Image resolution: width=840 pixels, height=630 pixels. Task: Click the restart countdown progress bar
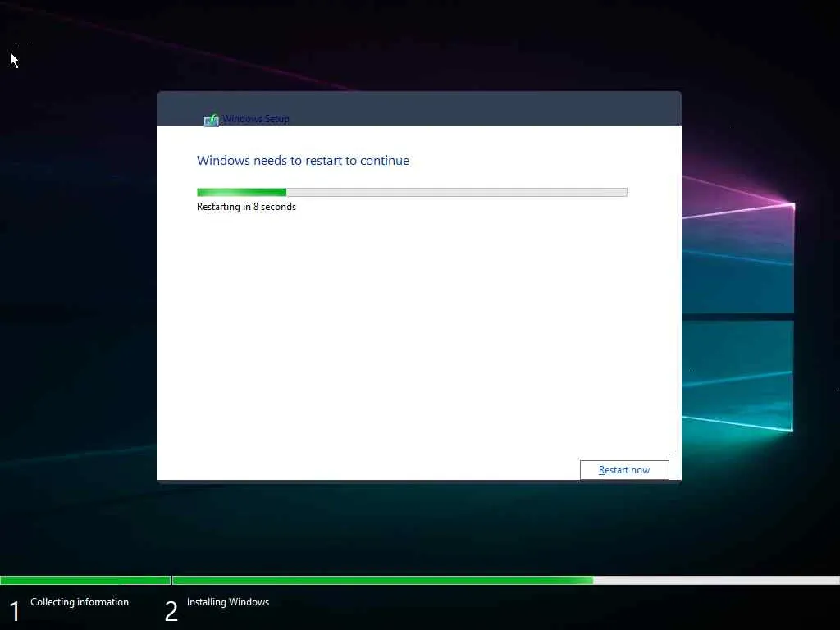tap(412, 192)
